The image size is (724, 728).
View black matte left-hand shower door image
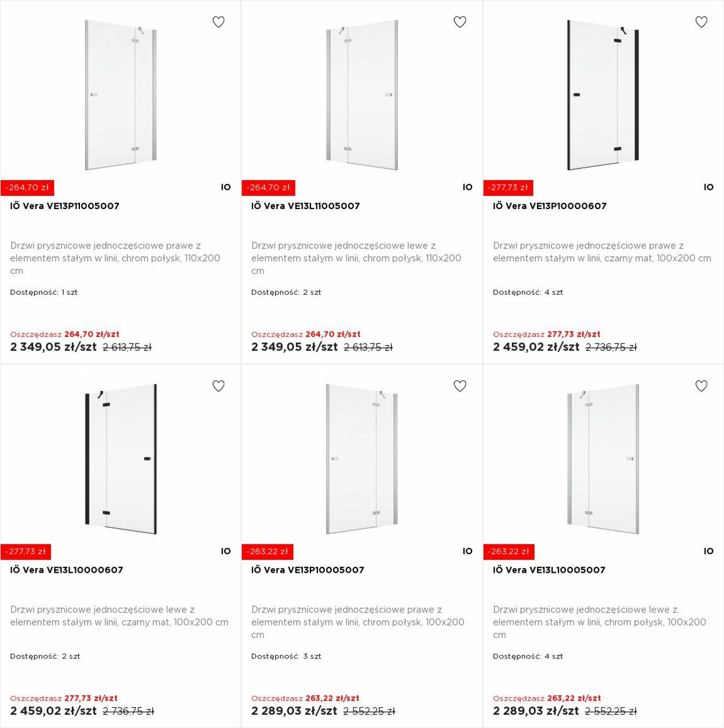tap(120, 459)
